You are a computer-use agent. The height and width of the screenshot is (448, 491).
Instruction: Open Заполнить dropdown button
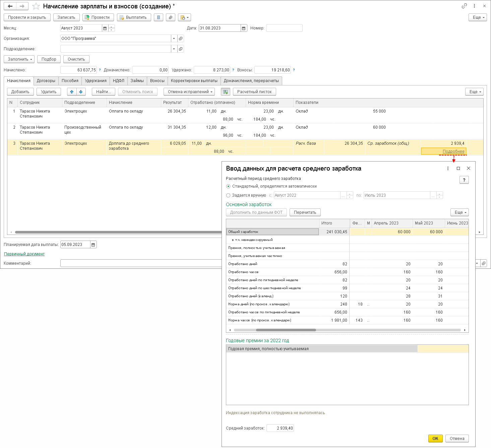click(19, 59)
